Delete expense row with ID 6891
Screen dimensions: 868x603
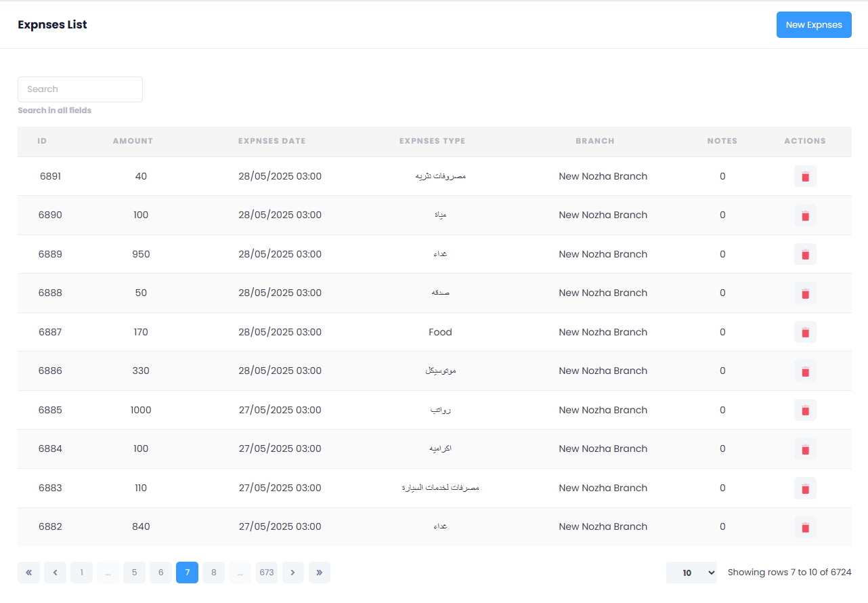(x=805, y=176)
